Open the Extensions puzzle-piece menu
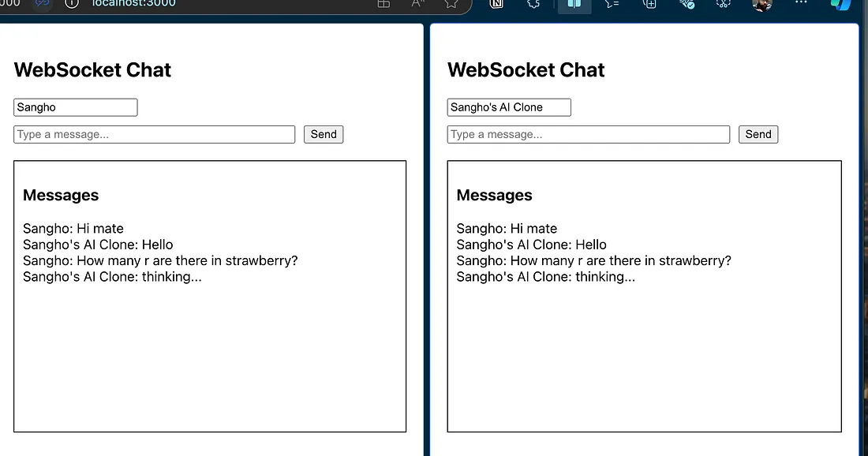This screenshot has width=868, height=456. tap(534, 4)
